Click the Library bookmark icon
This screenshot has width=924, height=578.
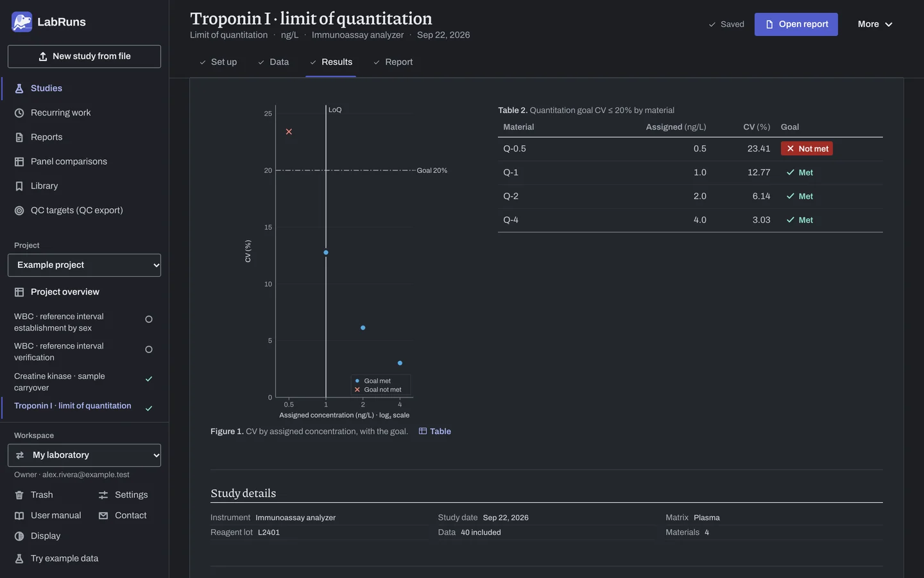click(19, 186)
